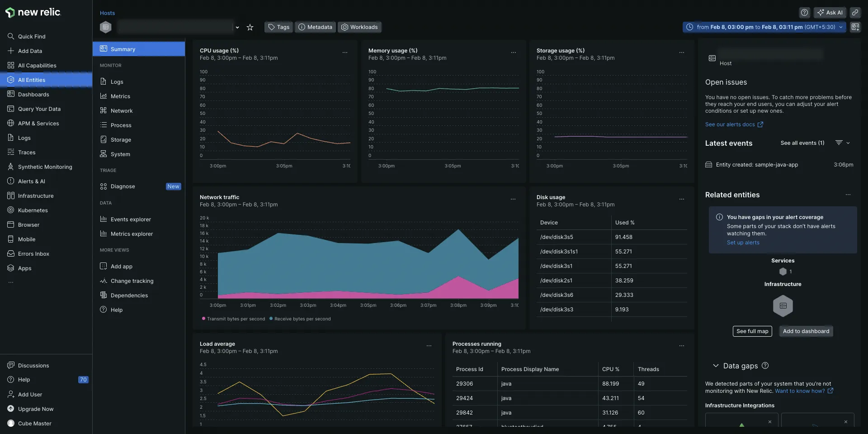Click the Services hexagon icon

point(783,272)
